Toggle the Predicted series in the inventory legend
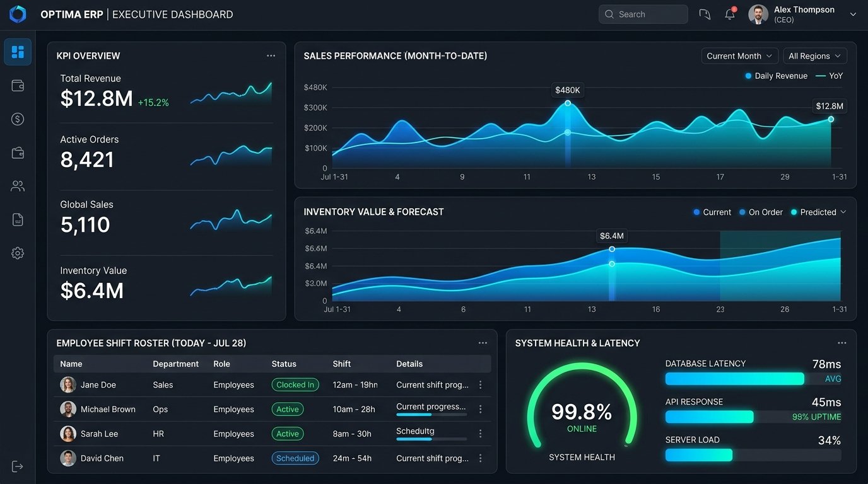This screenshot has height=484, width=868. tap(814, 212)
